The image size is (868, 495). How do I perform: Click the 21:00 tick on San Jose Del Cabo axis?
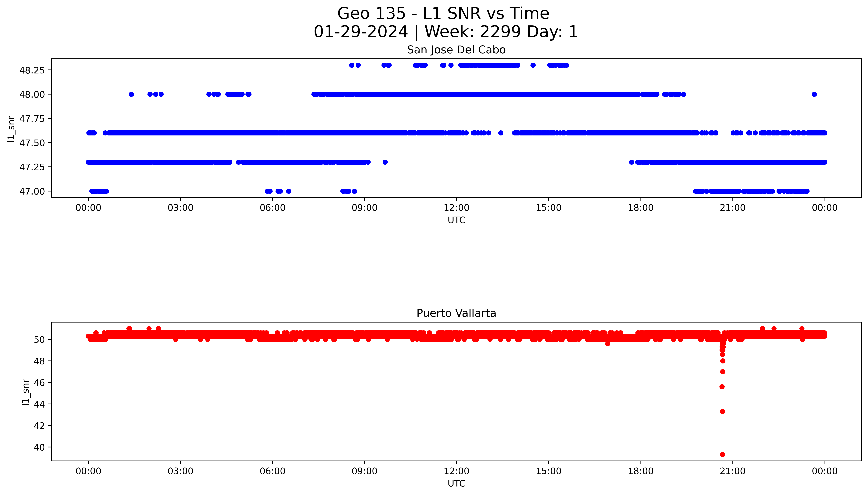pyautogui.click(x=733, y=208)
